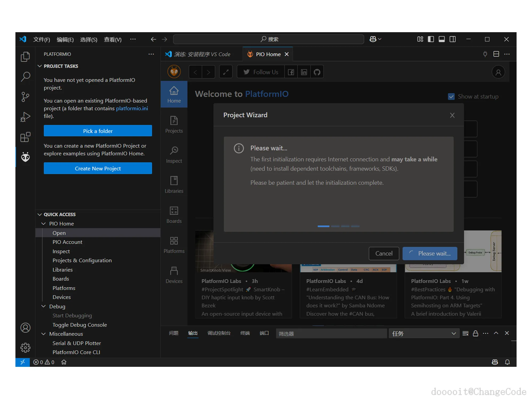Open the 任务 output channel dropdown
Viewport: 532px width, 399px height.
point(424,333)
